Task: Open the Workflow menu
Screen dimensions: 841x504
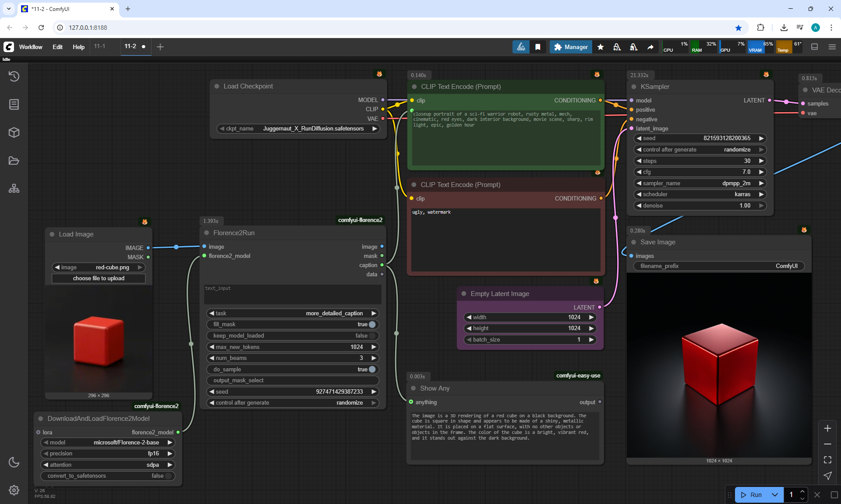Action: click(x=31, y=47)
